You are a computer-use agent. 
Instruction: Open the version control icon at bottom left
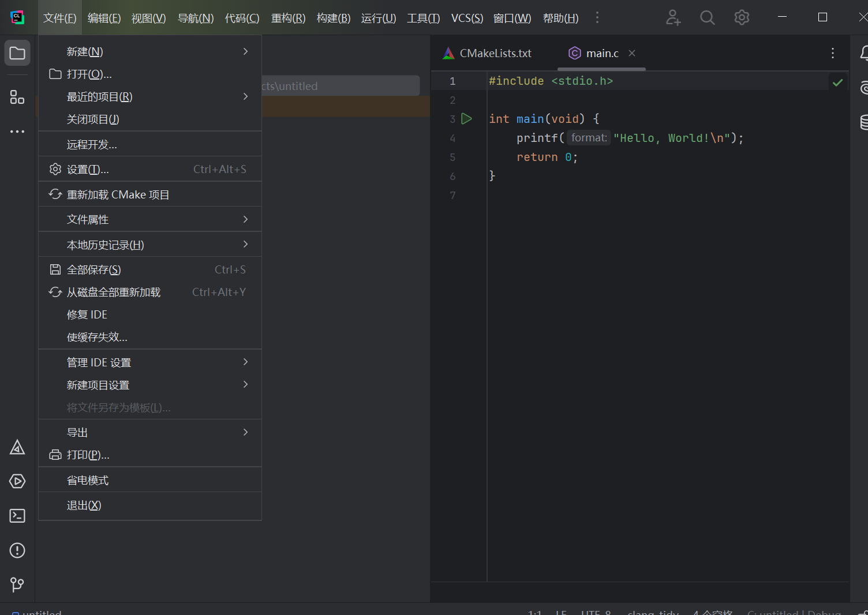(x=17, y=585)
